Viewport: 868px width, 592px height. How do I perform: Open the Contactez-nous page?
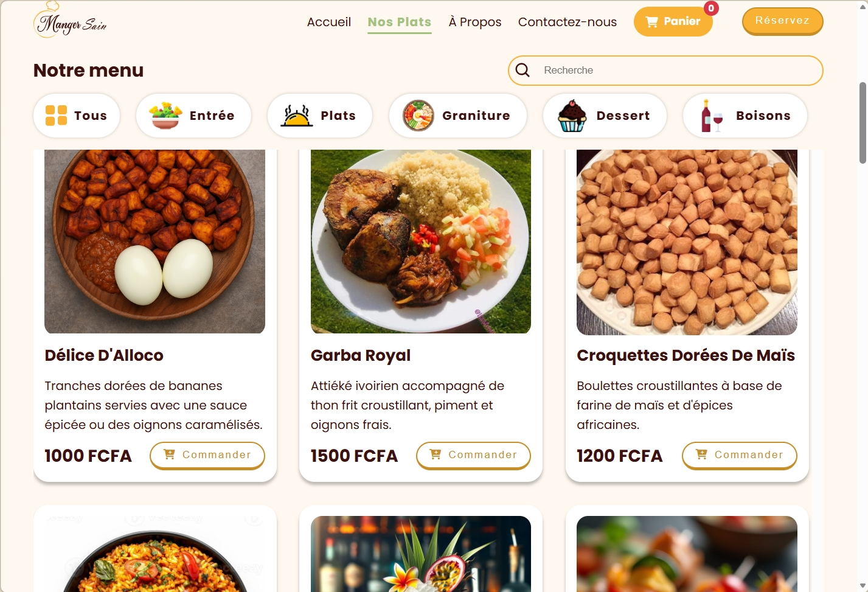pyautogui.click(x=568, y=22)
